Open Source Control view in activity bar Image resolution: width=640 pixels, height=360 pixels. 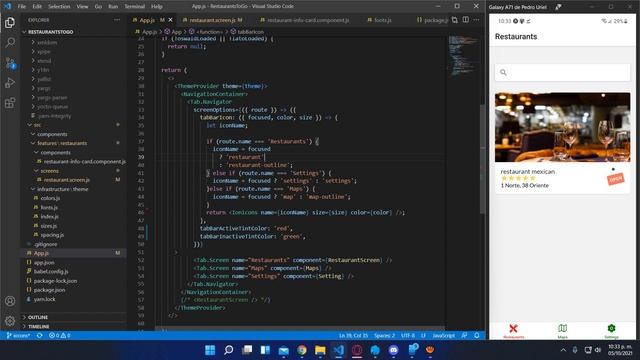click(10, 62)
